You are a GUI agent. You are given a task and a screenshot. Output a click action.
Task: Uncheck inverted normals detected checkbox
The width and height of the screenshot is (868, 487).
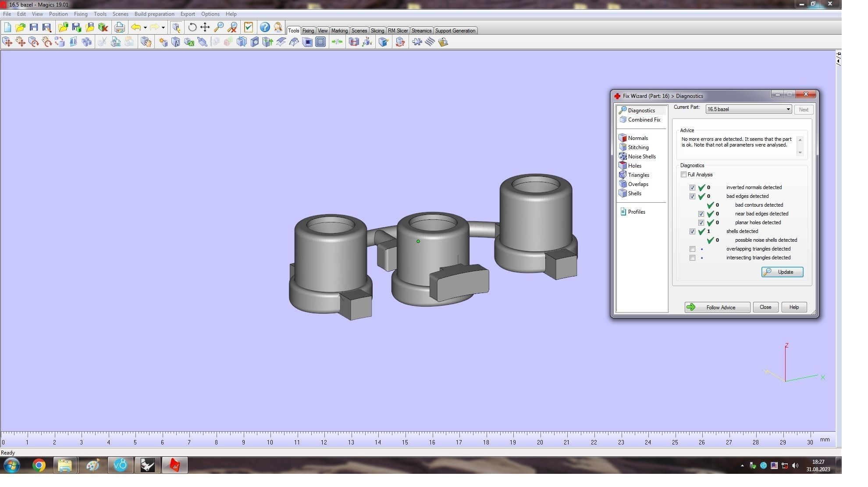tap(692, 187)
